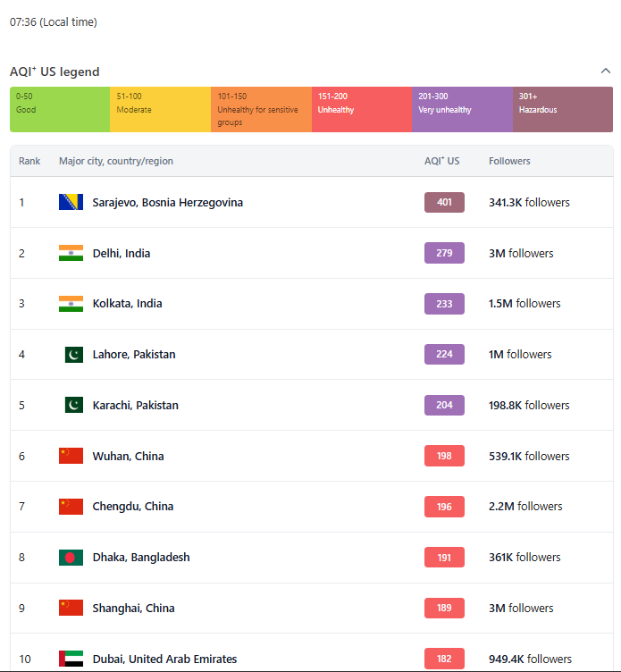Screen dimensions: 621x672
Task: Select the Unhealthy for sensitive groups swatch
Action: click(x=261, y=109)
